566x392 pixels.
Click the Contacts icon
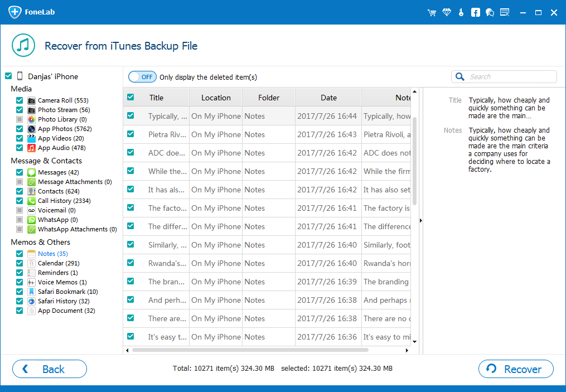coord(31,191)
